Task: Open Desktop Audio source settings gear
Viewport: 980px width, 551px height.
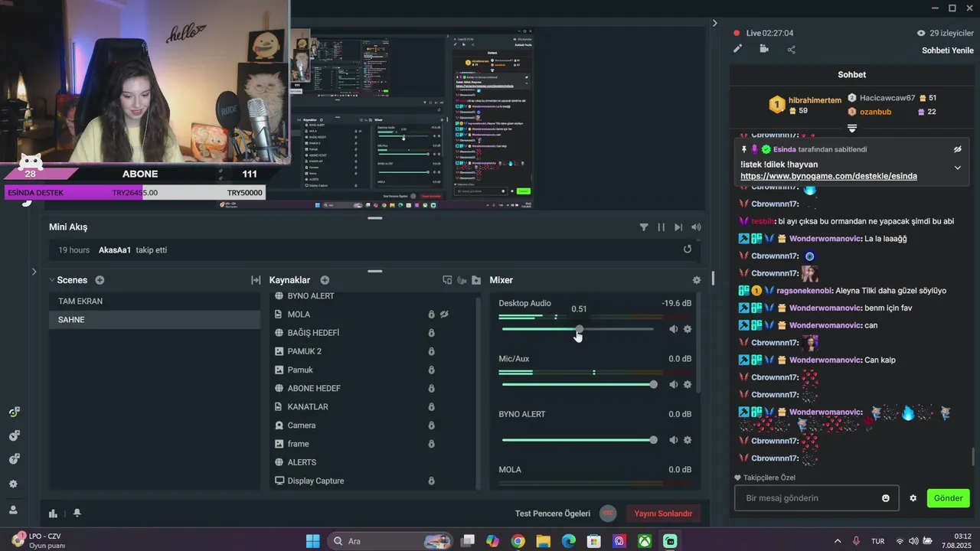Action: [688, 329]
